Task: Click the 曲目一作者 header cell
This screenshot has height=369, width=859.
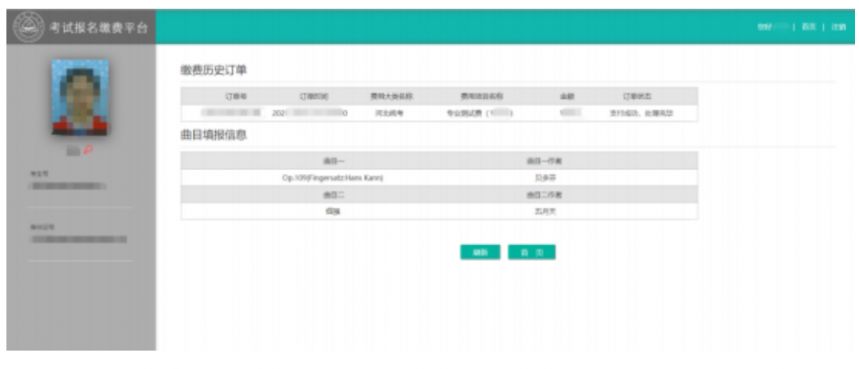Action: [545, 161]
